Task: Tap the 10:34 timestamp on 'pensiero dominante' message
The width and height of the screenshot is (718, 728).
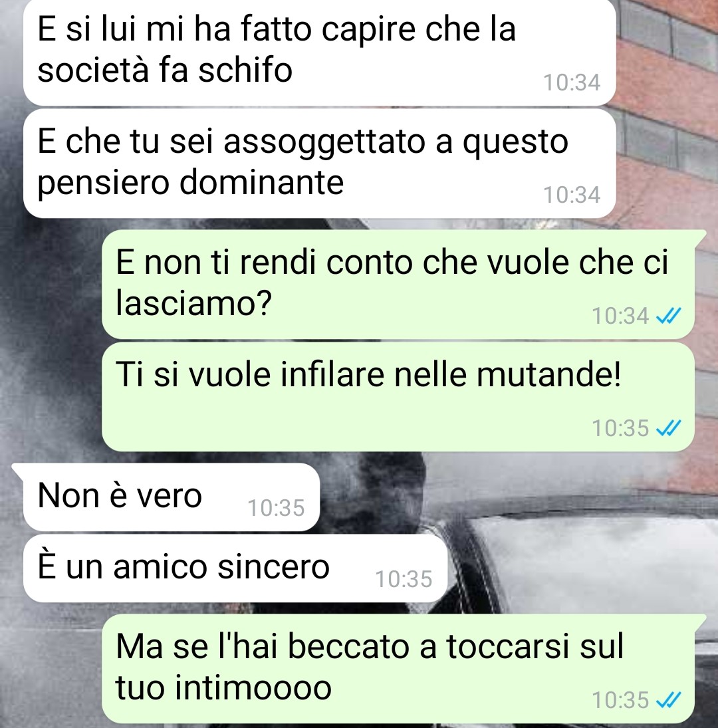Action: click(572, 195)
